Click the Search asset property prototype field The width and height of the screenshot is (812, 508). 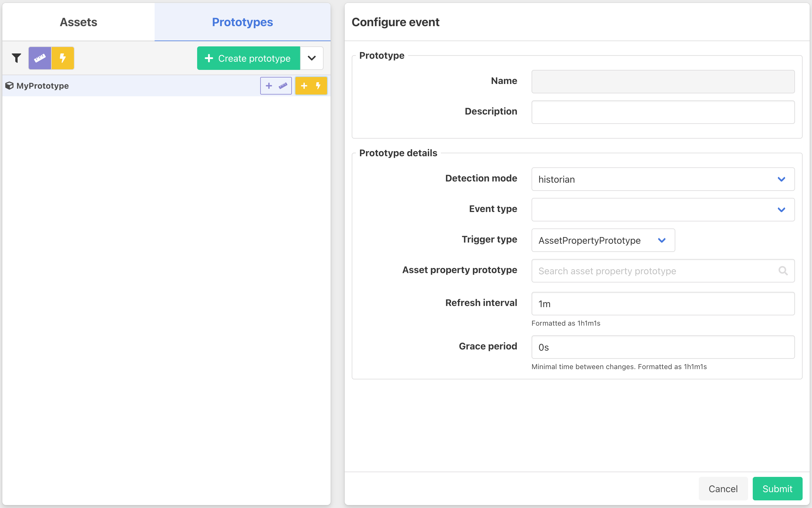pyautogui.click(x=663, y=271)
